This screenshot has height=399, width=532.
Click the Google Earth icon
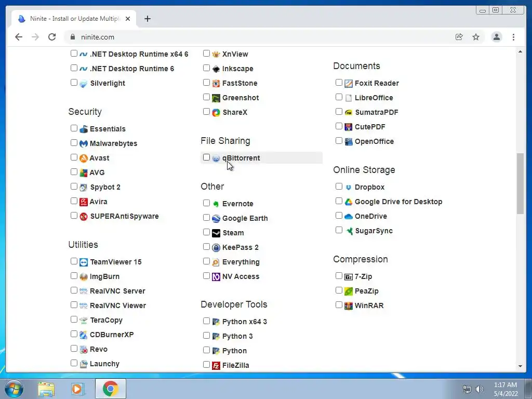[216, 219]
